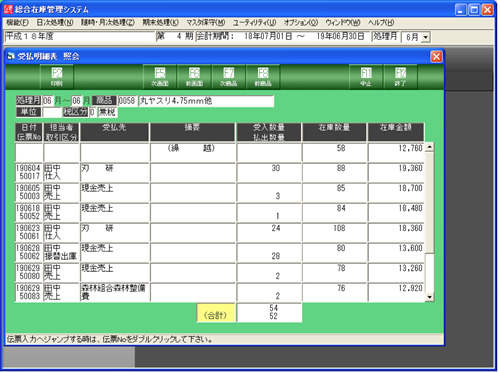The width and height of the screenshot is (500, 372).
Task: Go to next screen with F5 次画面
Action: tap(160, 77)
